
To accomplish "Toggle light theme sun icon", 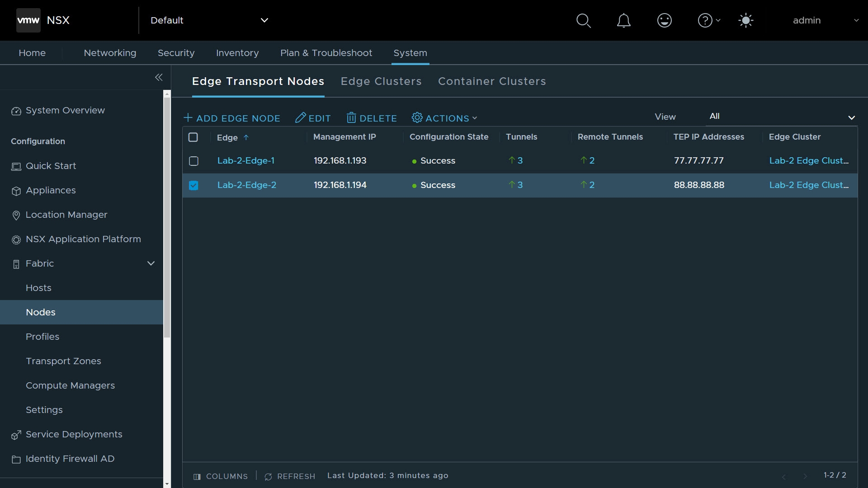I will (745, 21).
